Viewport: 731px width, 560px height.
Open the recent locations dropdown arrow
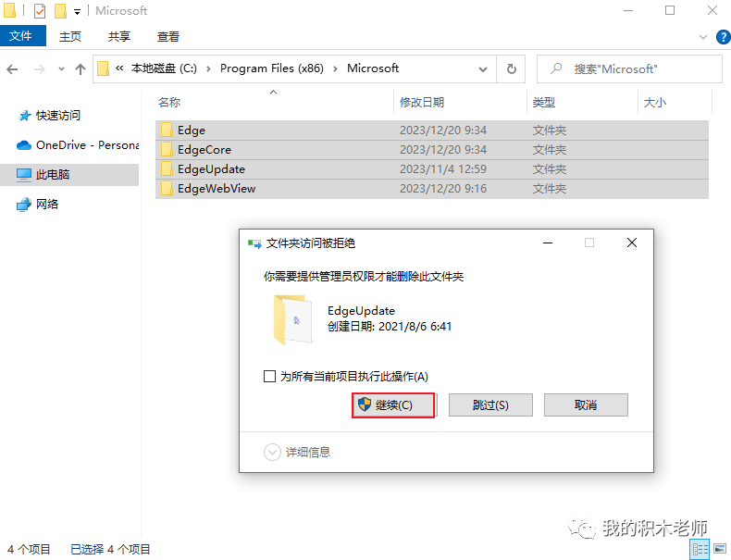coord(61,69)
